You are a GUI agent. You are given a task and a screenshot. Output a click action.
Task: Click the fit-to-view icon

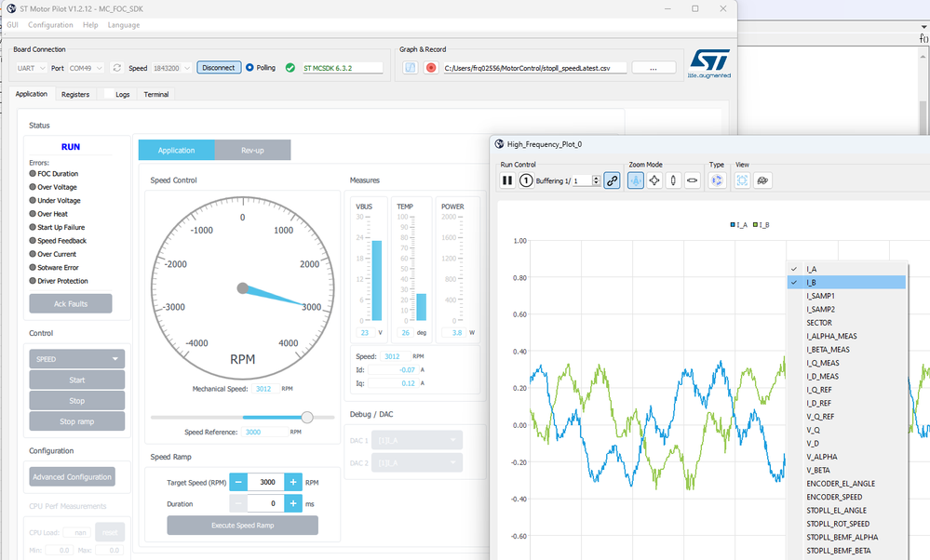743,180
